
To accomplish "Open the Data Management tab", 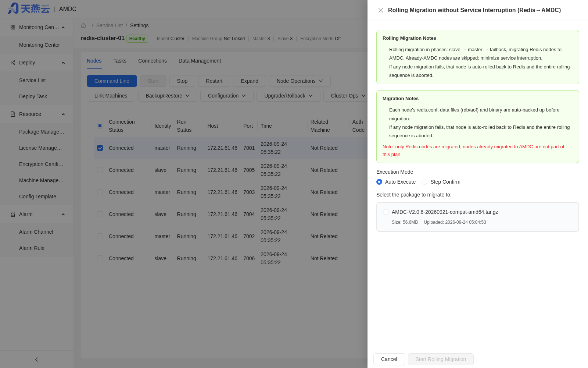I will coord(200,61).
